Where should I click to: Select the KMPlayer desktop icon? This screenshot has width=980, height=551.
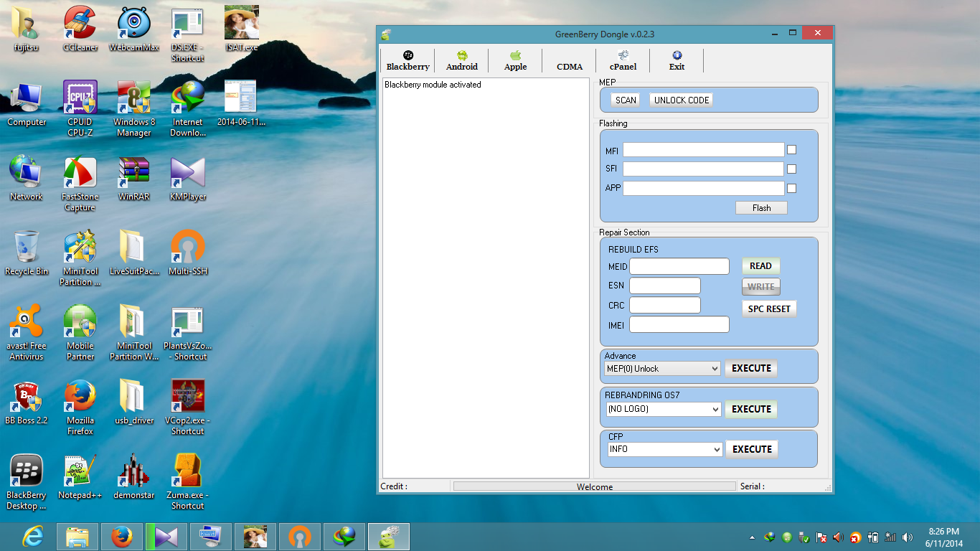click(x=187, y=178)
